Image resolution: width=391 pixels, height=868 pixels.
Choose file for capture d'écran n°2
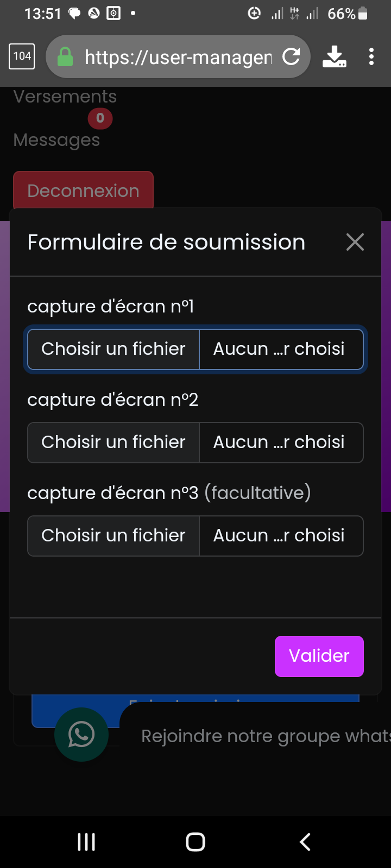tap(113, 443)
